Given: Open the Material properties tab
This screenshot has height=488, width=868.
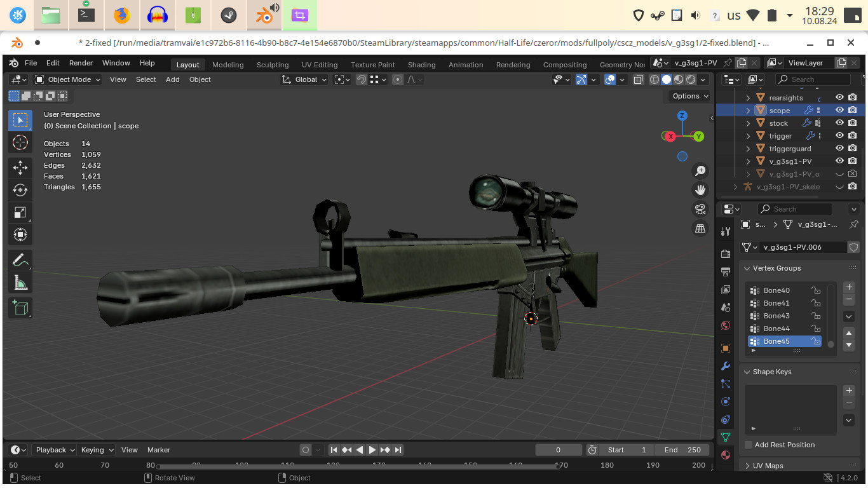Looking at the screenshot, I should click(x=726, y=455).
